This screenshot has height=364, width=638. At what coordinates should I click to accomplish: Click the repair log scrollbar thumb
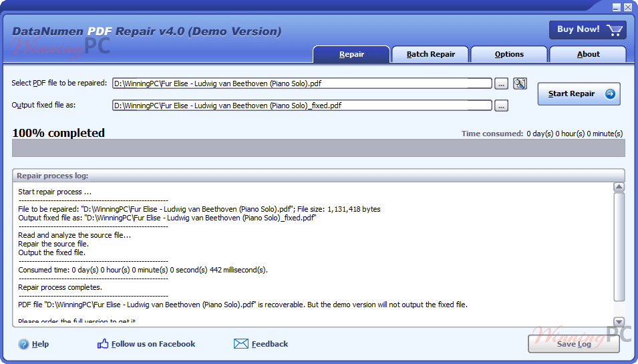(619, 247)
